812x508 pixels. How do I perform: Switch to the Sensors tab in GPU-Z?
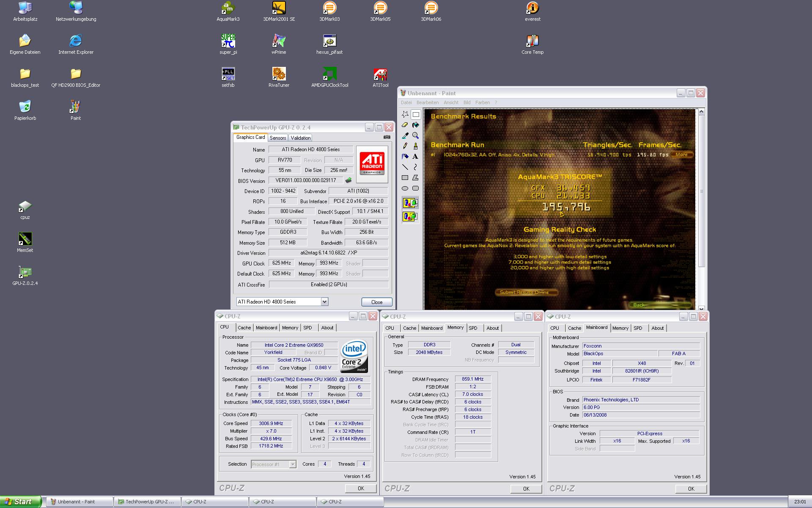[278, 138]
